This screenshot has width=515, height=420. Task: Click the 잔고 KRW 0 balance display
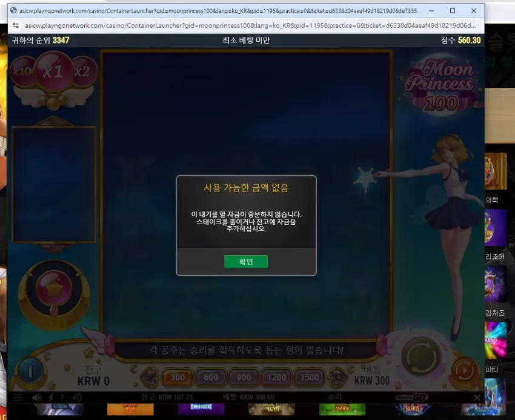[x=93, y=376]
